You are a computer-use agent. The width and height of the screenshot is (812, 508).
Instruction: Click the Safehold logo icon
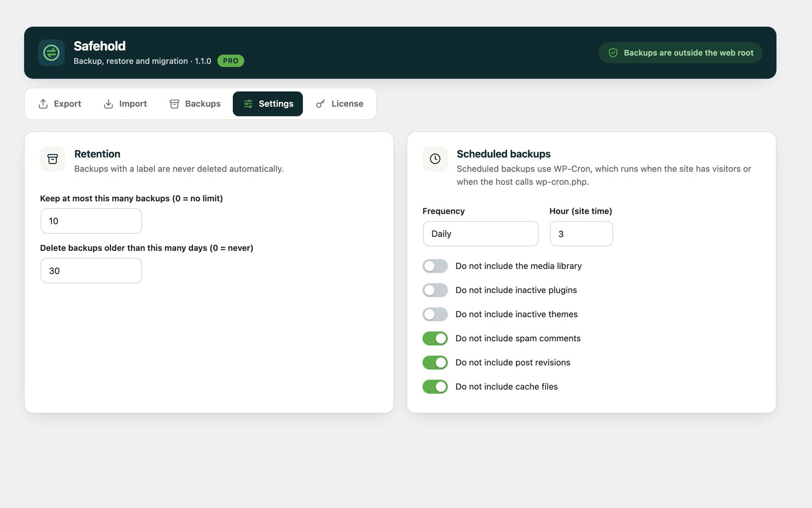(51, 53)
